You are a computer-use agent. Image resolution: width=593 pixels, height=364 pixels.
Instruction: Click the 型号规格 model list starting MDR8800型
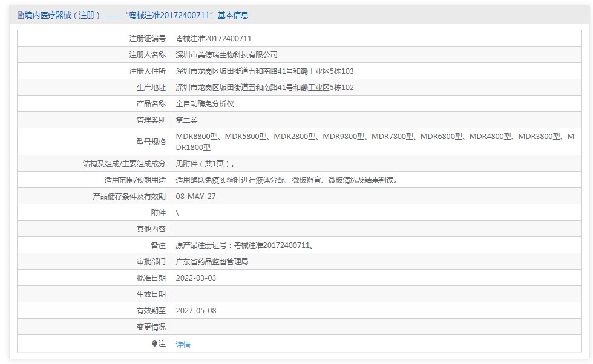click(375, 141)
